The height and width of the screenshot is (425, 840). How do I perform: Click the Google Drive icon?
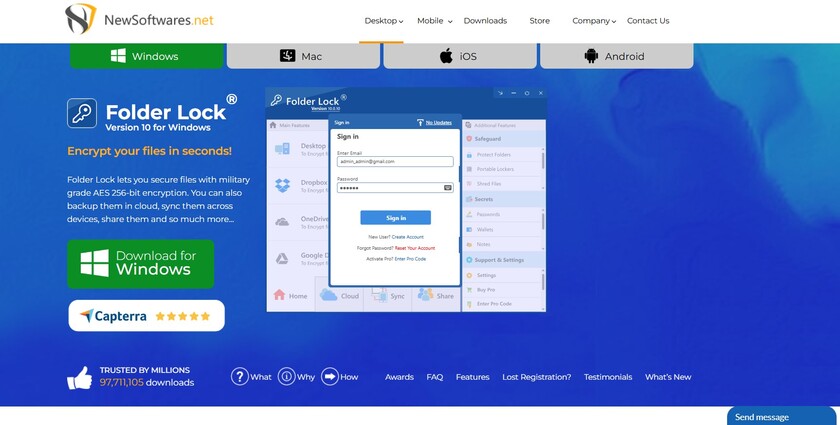282,259
